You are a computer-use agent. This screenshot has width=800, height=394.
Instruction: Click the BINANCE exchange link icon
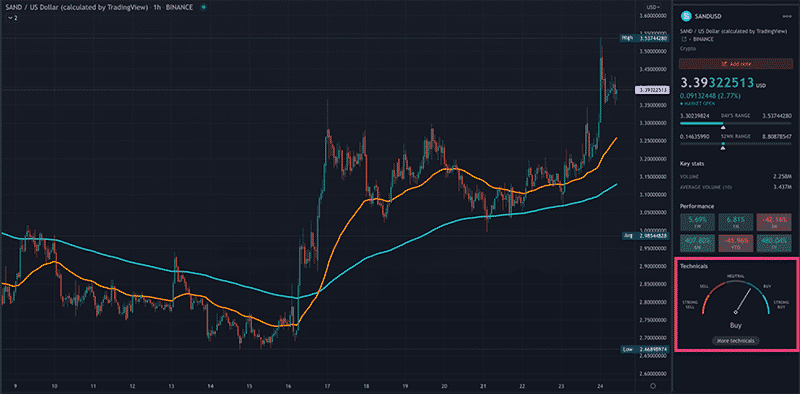click(683, 39)
